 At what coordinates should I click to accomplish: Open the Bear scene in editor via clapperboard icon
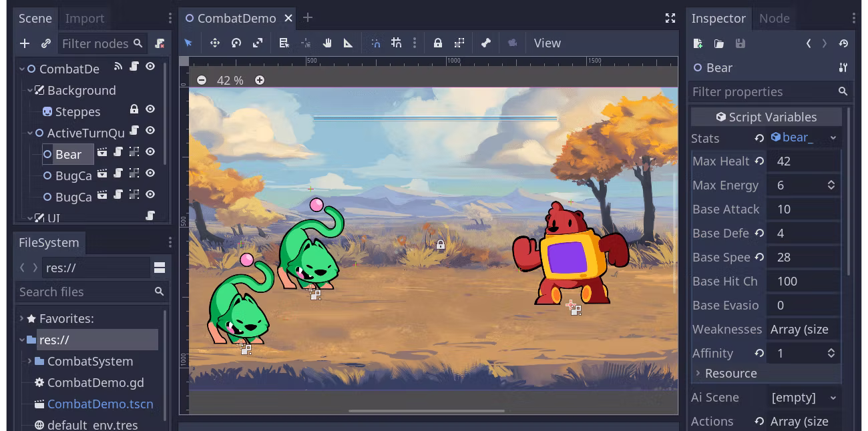click(102, 151)
